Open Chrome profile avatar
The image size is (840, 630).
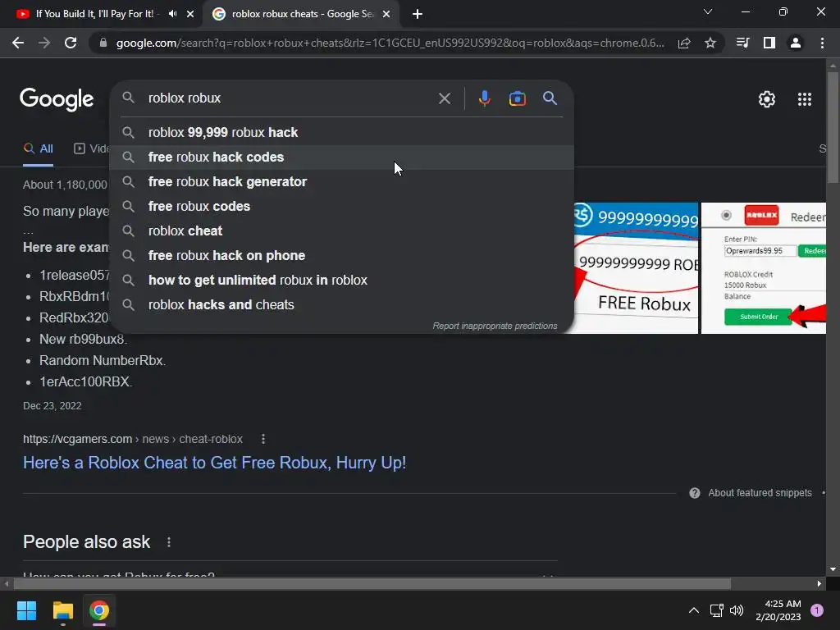point(796,43)
